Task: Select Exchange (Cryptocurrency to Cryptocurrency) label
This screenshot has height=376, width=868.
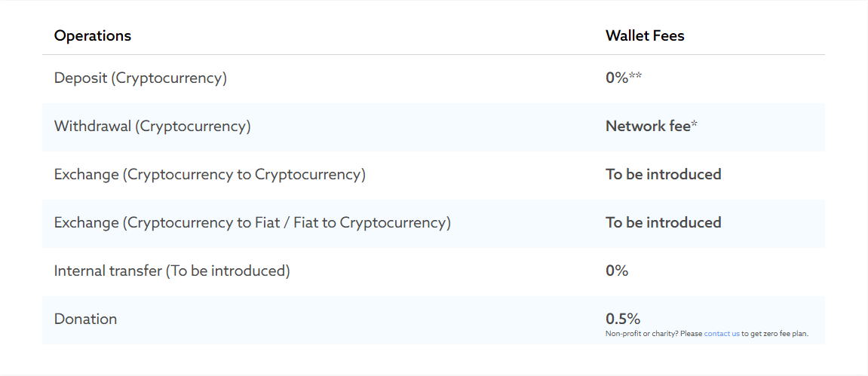Action: point(210,174)
